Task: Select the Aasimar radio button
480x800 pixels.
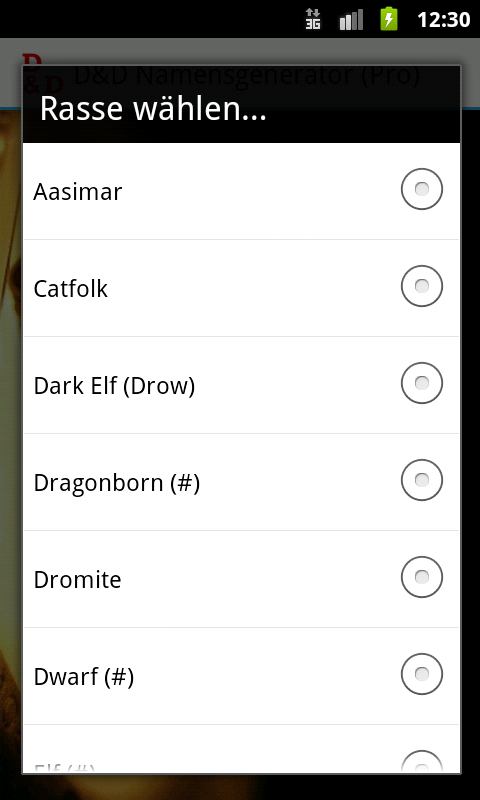Action: 421,189
